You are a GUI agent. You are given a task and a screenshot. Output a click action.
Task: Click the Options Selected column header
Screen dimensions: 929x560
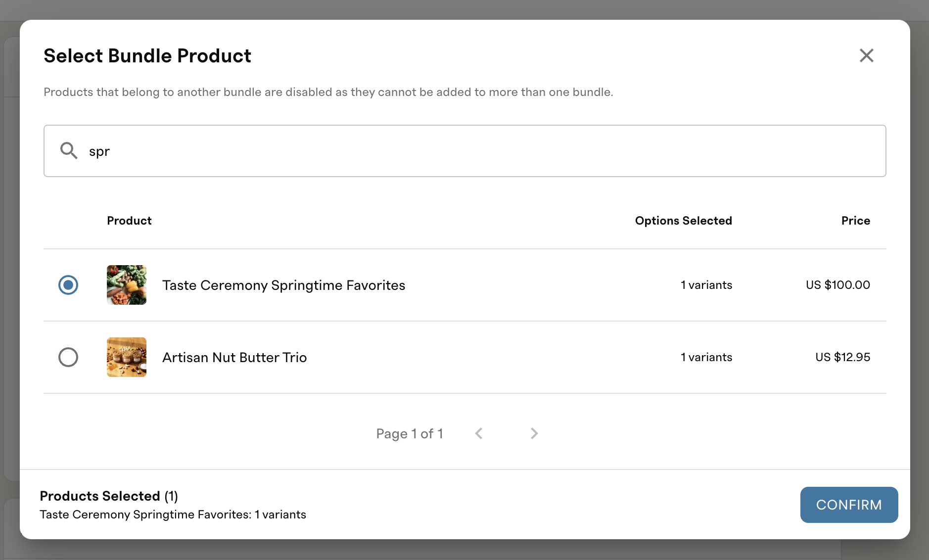click(683, 221)
